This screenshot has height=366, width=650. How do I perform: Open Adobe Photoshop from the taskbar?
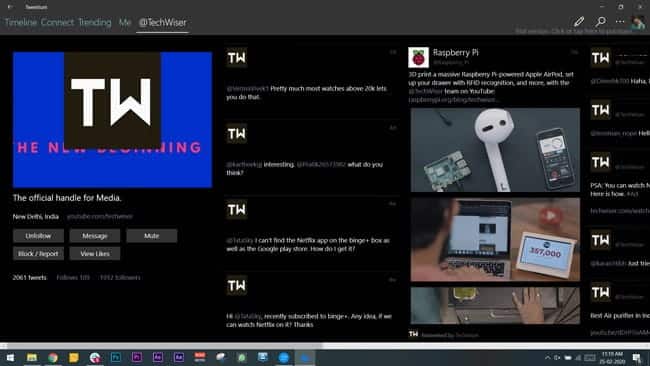[x=116, y=357]
